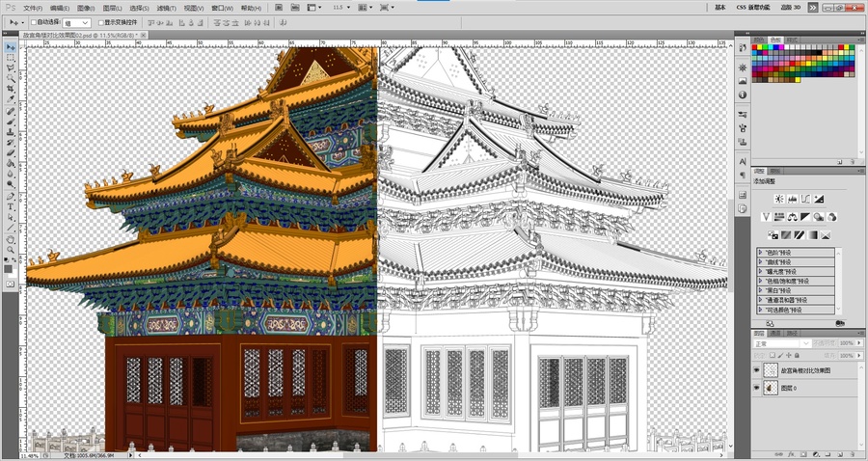This screenshot has height=461, width=868.
Task: Open the 文件(F) menu
Action: click(x=33, y=8)
